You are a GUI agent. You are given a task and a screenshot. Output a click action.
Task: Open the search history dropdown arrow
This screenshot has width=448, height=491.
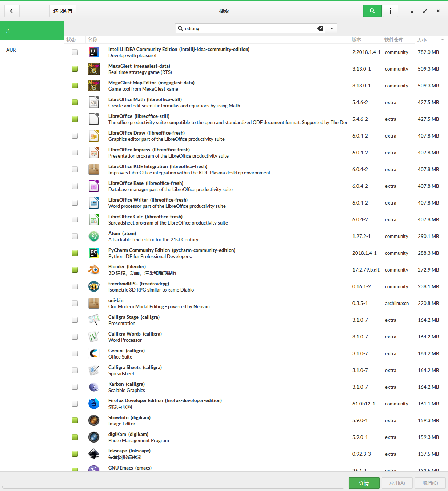(x=332, y=28)
